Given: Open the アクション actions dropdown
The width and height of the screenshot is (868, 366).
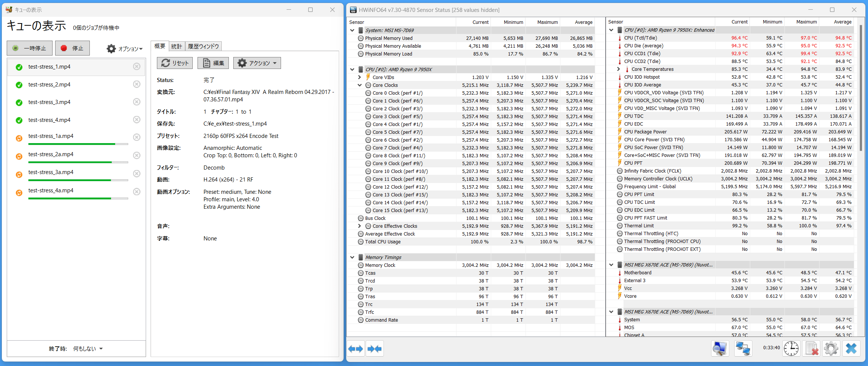Looking at the screenshot, I should 257,63.
